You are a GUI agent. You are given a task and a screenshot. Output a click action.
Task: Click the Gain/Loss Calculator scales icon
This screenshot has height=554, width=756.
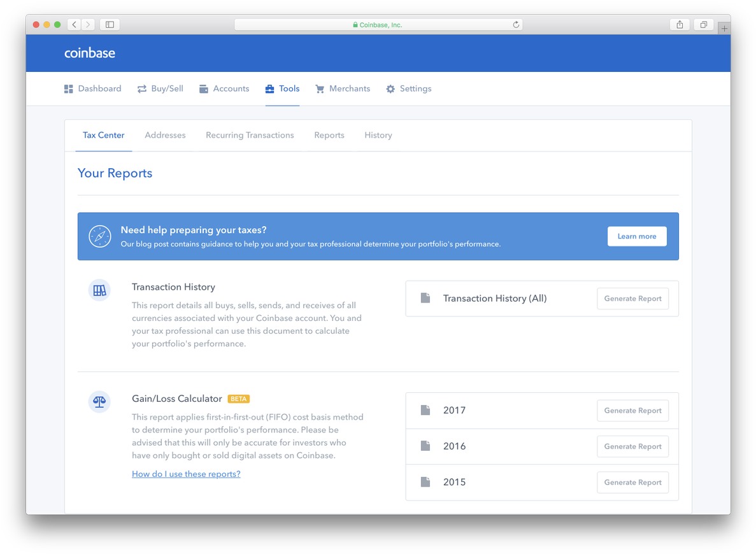99,402
